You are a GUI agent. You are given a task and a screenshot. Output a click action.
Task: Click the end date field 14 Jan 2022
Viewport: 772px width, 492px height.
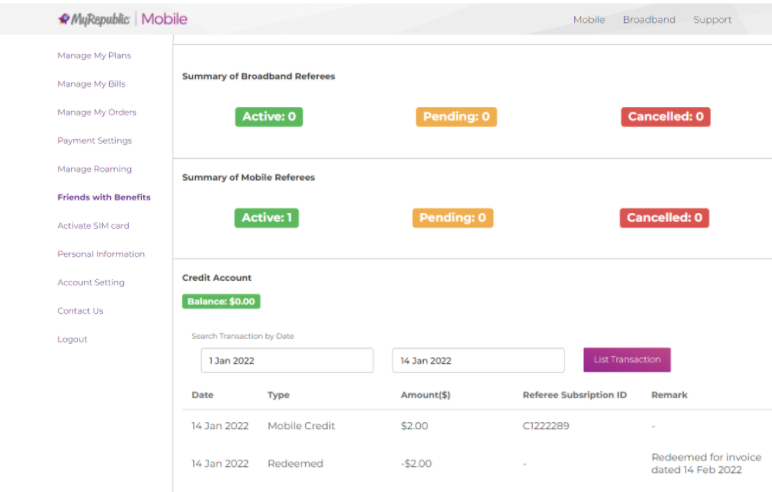pos(478,361)
